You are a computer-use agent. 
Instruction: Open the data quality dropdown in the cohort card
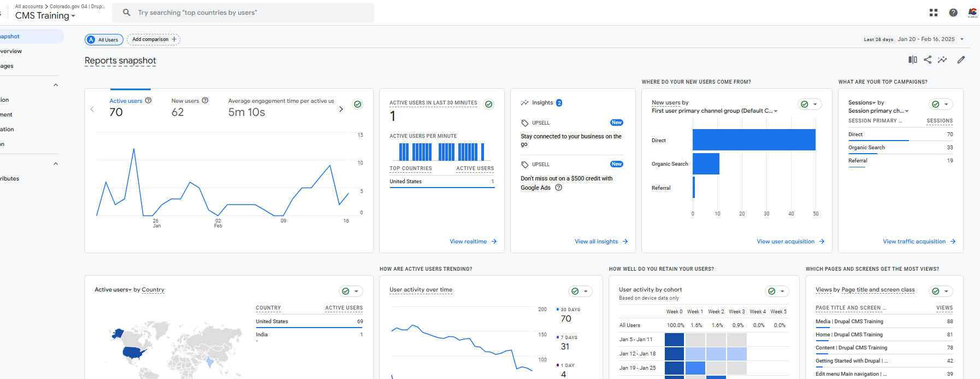[x=777, y=291]
